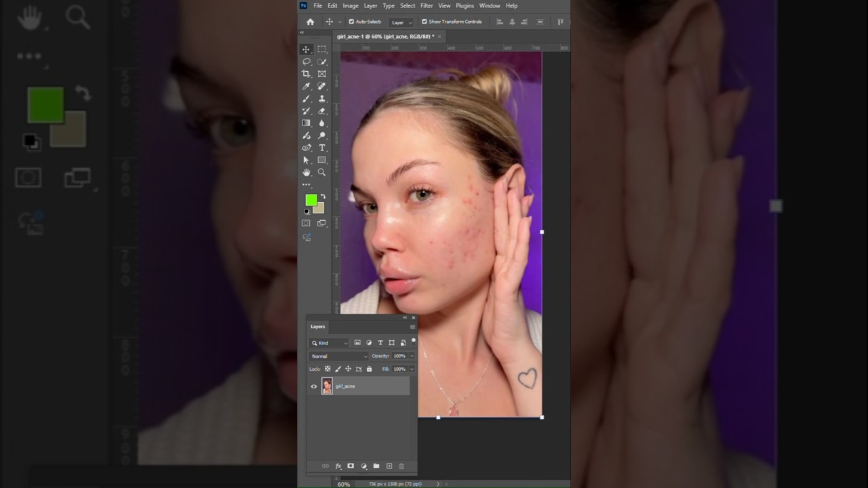Click the Home icon in options bar
868x488 pixels.
tap(311, 22)
